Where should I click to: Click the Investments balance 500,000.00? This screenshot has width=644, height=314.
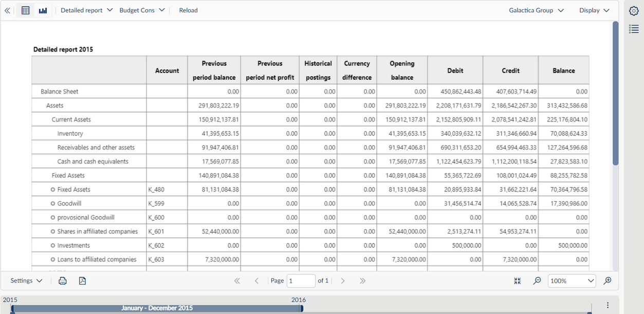coord(573,246)
